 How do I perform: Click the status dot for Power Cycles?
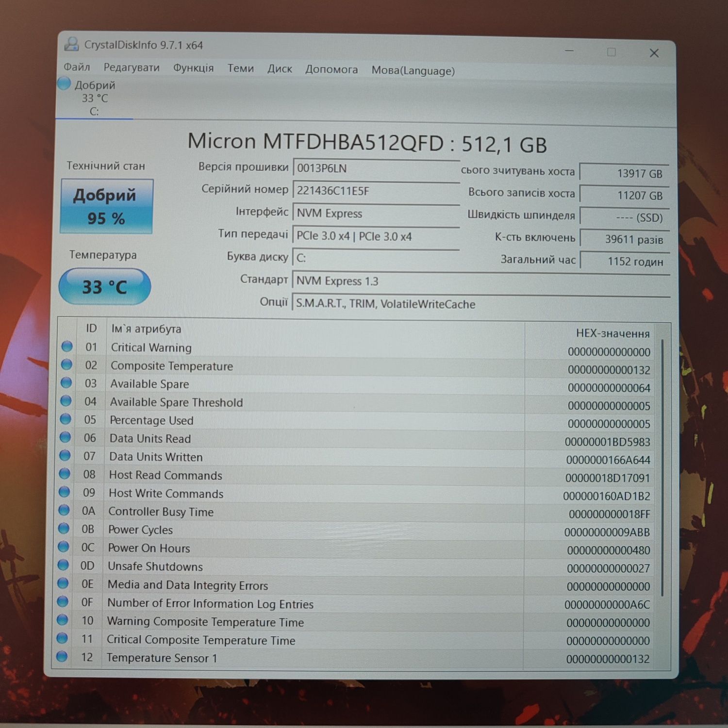[x=64, y=528]
